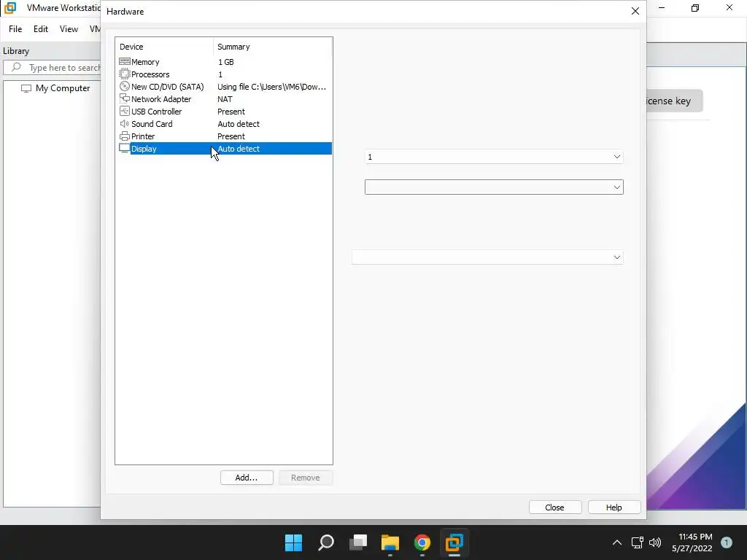
Task: Open the lowest empty dropdown
Action: [x=487, y=257]
